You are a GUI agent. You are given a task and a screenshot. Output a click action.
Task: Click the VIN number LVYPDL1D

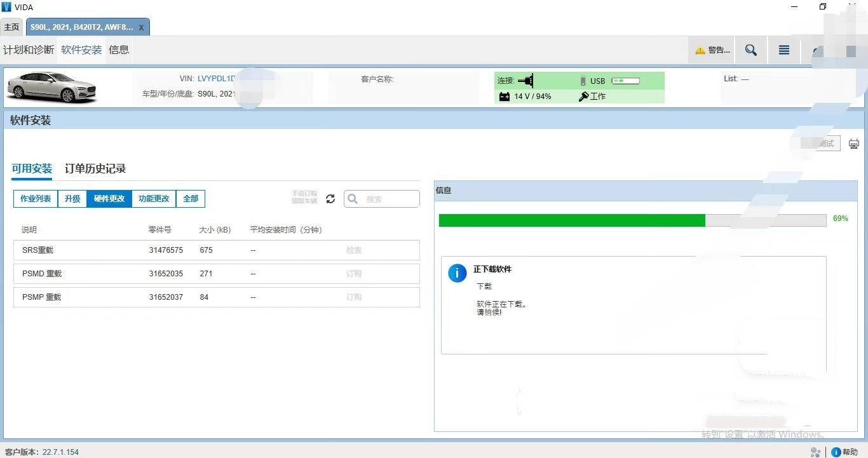pos(216,79)
